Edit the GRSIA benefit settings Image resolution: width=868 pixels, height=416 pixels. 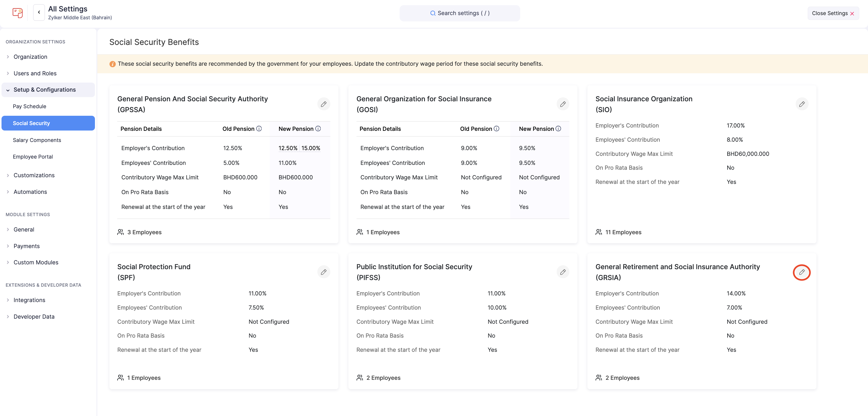click(802, 272)
